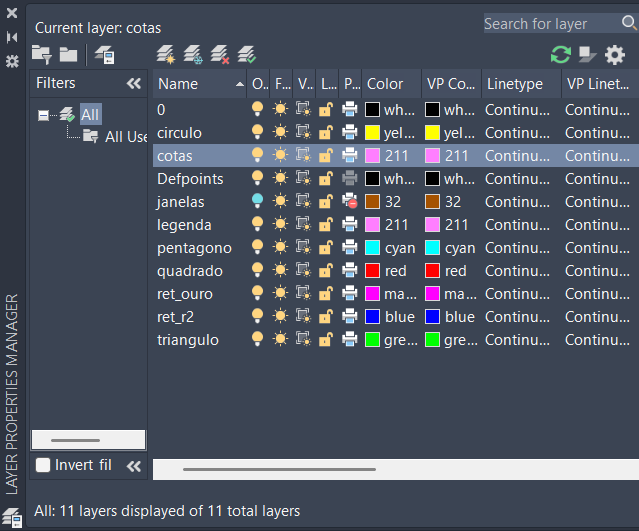Collapse the All filter tree node
639x531 pixels.
pyautogui.click(x=43, y=116)
